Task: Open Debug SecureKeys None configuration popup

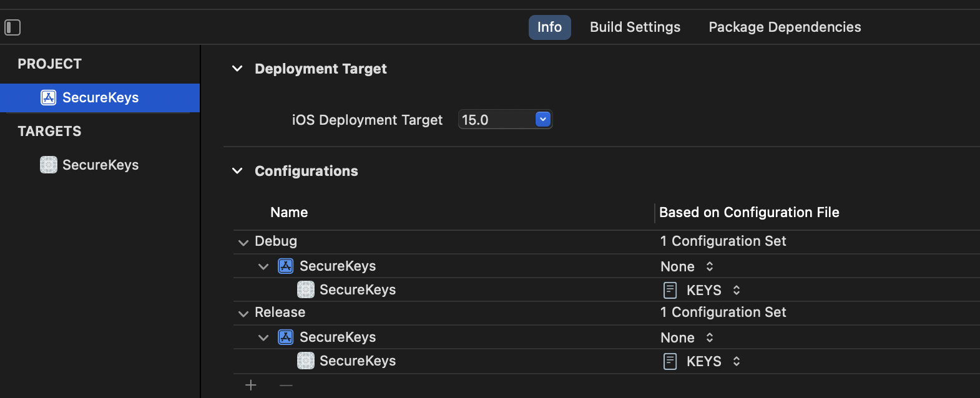Action: click(687, 267)
